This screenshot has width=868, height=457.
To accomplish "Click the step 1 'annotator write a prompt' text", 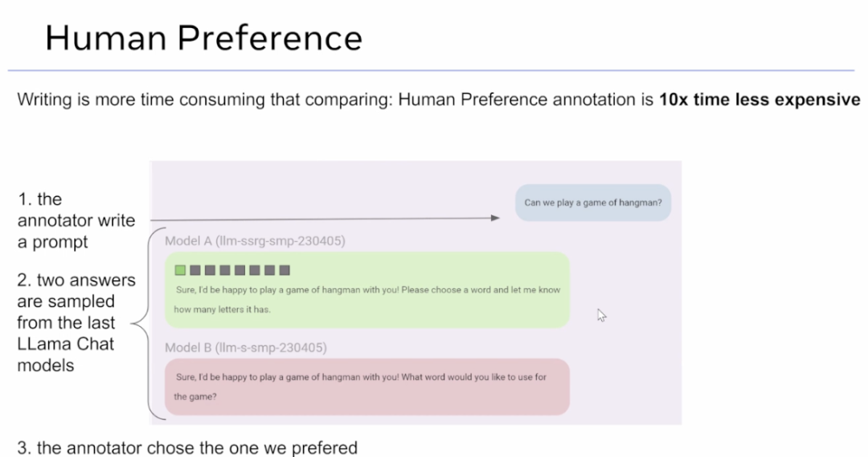I will click(76, 220).
